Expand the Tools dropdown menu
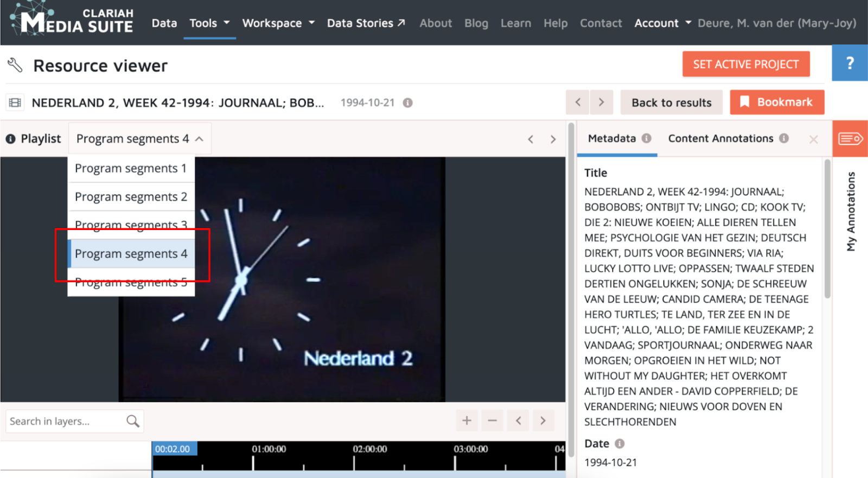Viewport: 868px width, 478px height. click(209, 23)
